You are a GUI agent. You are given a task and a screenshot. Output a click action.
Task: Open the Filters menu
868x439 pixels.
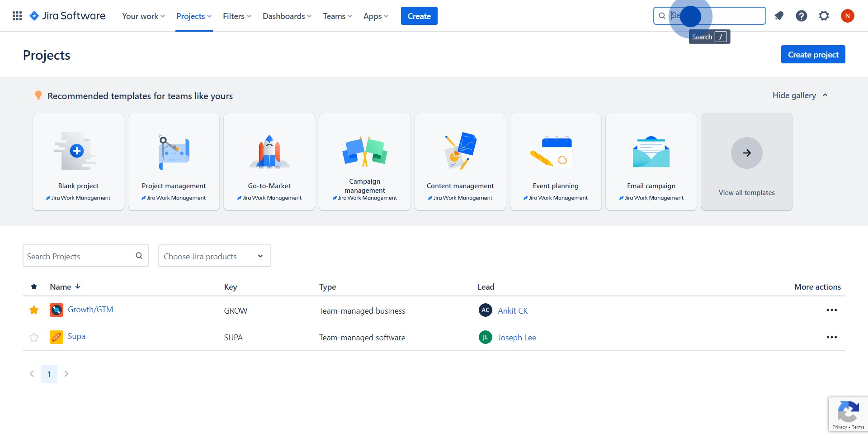click(237, 16)
